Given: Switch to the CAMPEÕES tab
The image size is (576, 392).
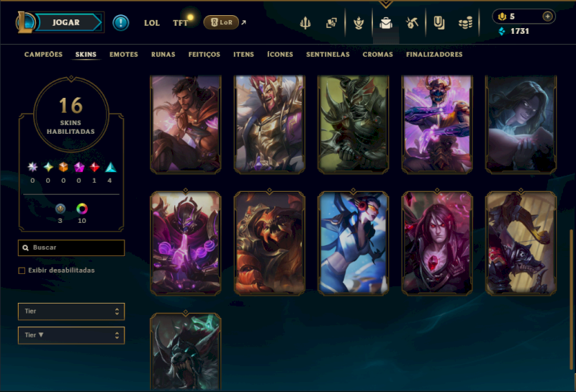Looking at the screenshot, I should click(x=43, y=55).
